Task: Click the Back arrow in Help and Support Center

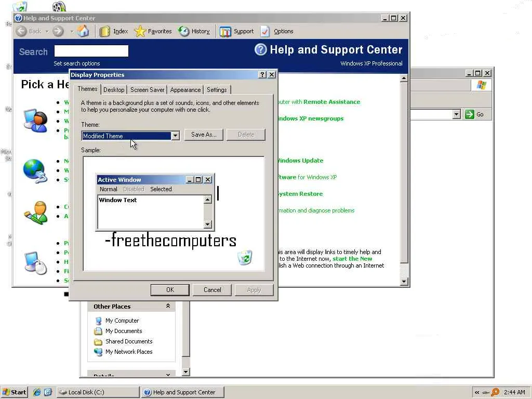Action: coord(21,31)
